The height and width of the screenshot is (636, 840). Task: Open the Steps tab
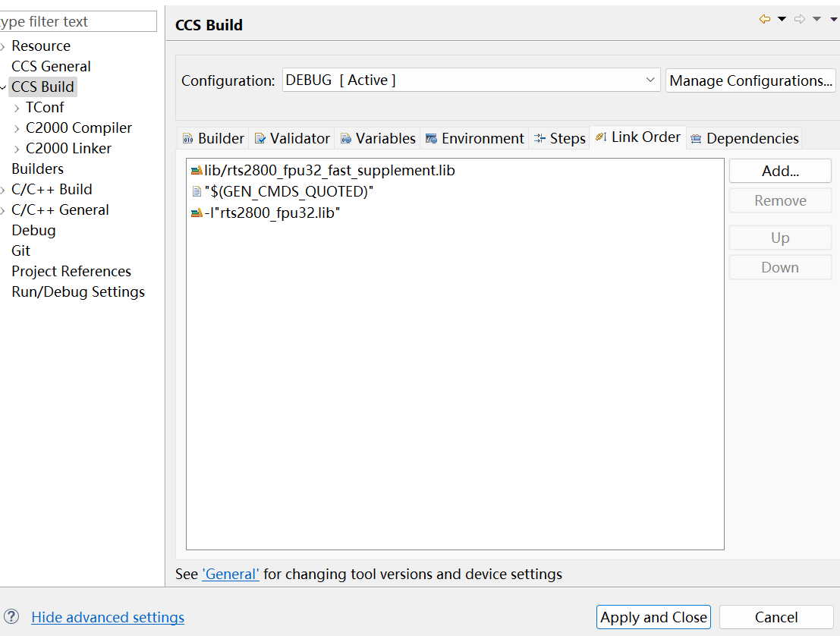(x=560, y=138)
